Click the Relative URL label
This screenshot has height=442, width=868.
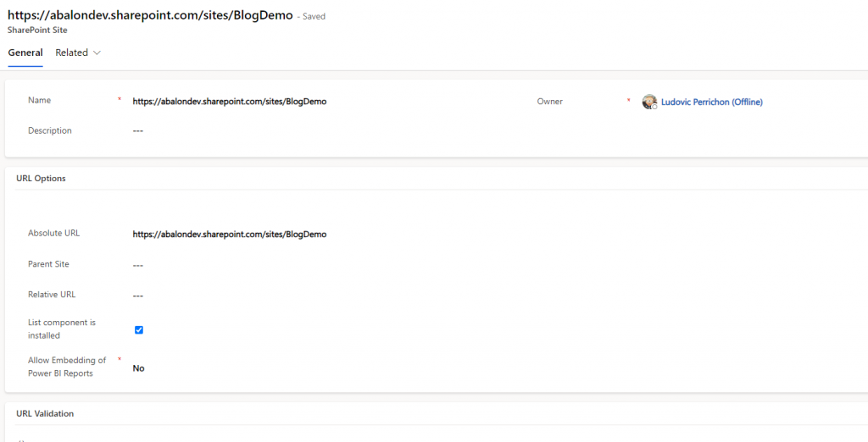pos(52,295)
